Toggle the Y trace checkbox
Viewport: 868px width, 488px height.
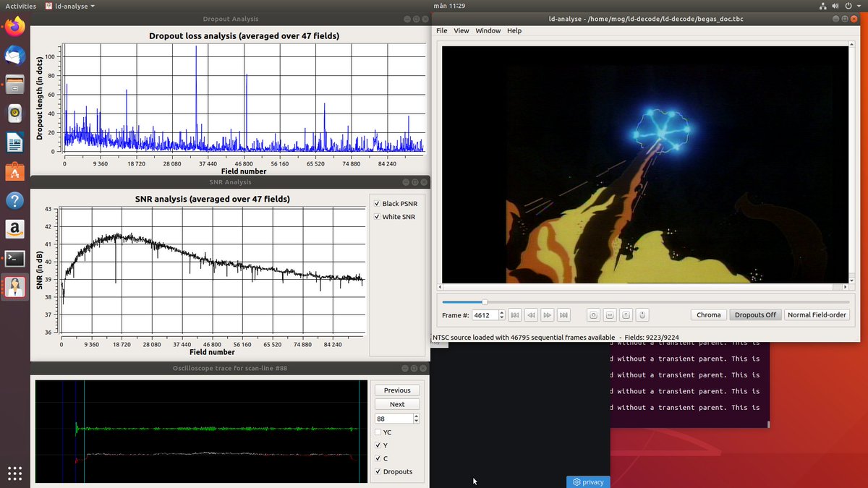coord(377,445)
